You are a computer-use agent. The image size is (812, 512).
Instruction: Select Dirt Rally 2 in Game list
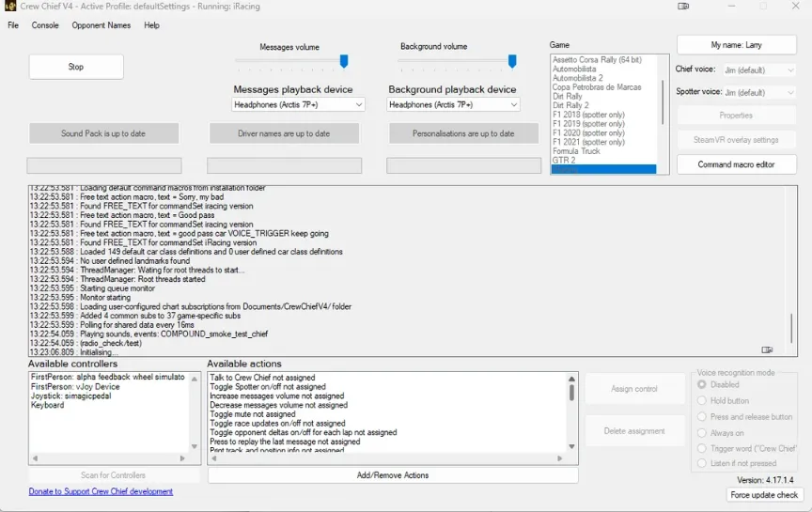pyautogui.click(x=570, y=105)
